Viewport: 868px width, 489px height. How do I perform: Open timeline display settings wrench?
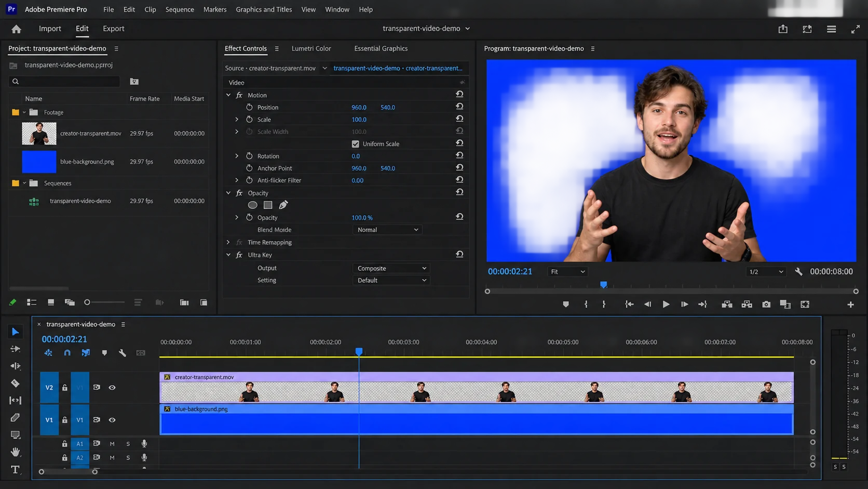pyautogui.click(x=122, y=353)
